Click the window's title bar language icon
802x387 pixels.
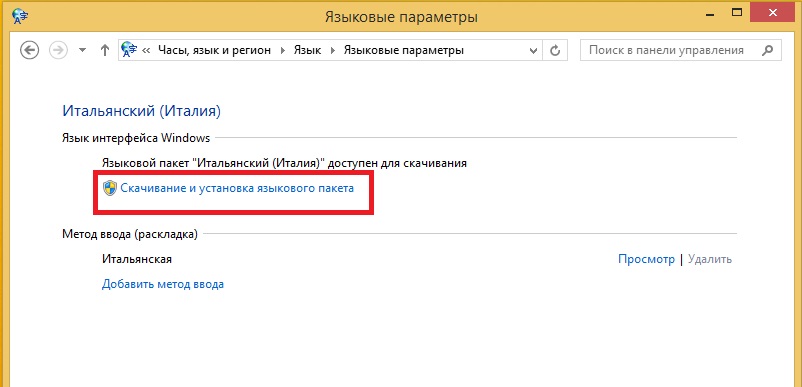tap(19, 16)
